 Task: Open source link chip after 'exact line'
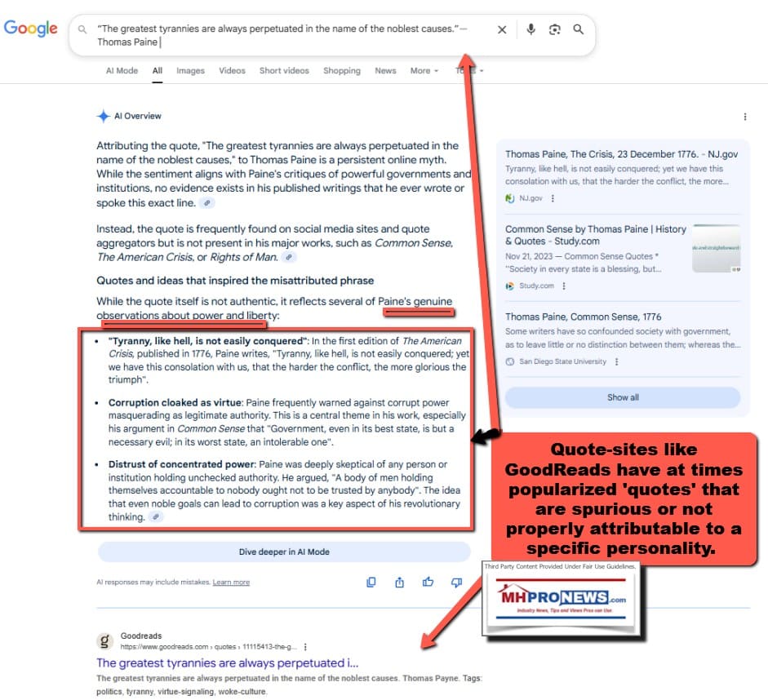click(x=207, y=202)
